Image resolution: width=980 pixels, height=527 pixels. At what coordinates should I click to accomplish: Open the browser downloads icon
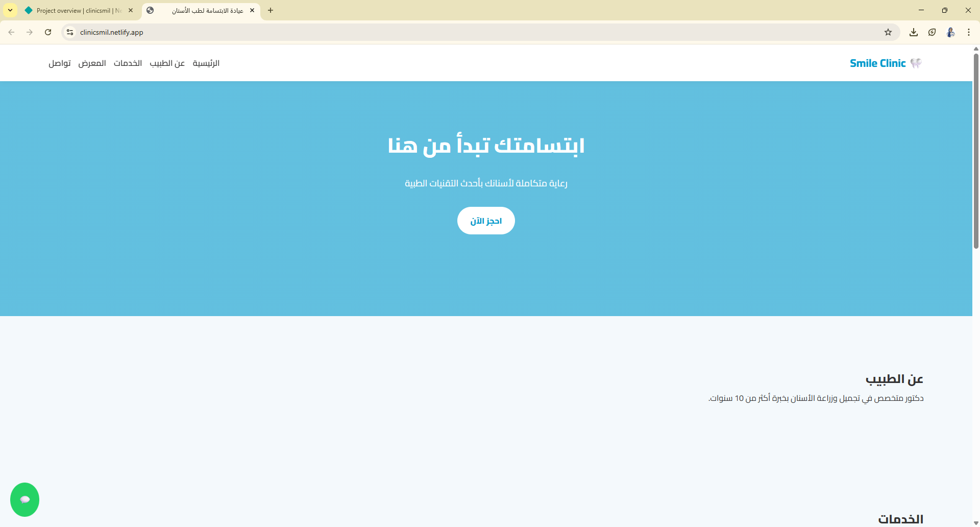point(914,32)
